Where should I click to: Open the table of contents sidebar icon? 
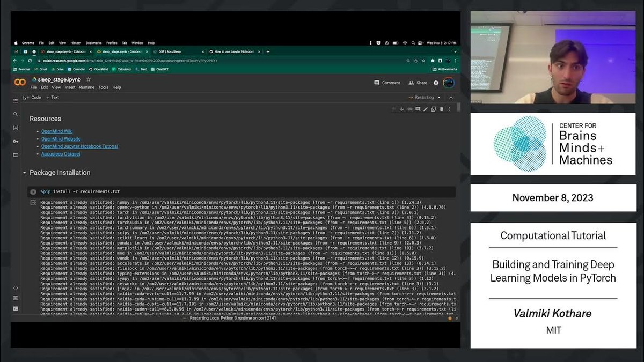[15, 100]
